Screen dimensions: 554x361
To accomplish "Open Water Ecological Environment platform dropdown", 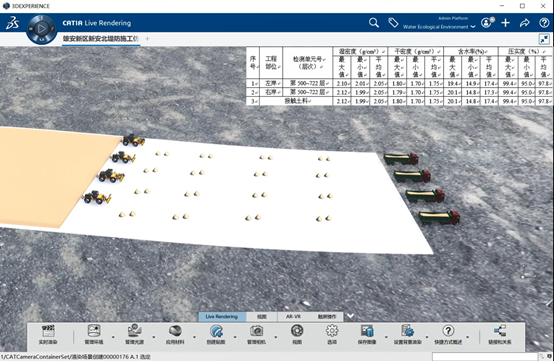I will pos(439,26).
